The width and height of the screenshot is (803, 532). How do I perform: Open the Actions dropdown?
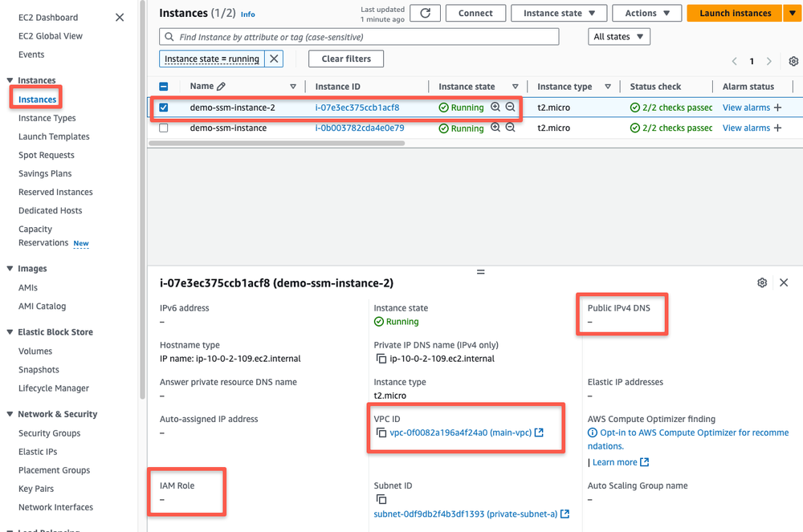(x=646, y=14)
